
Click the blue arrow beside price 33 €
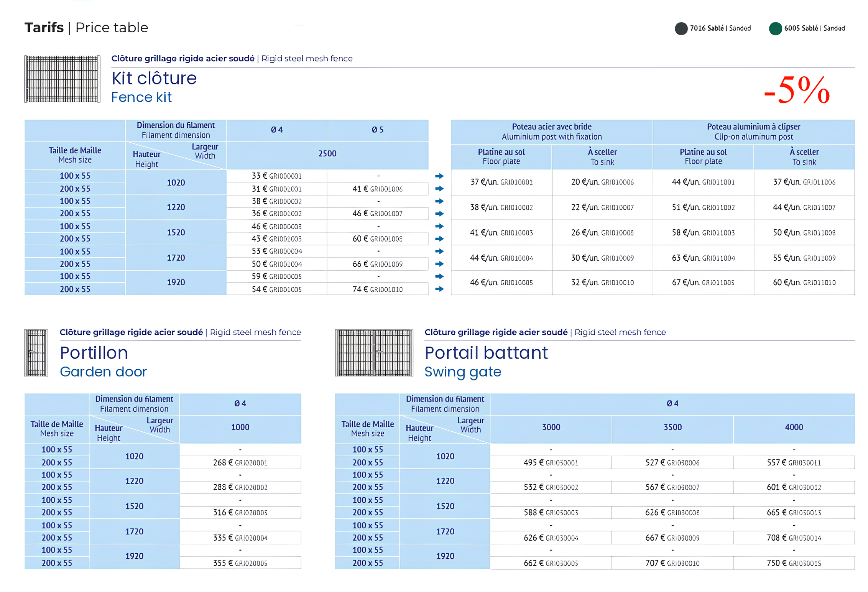(440, 176)
